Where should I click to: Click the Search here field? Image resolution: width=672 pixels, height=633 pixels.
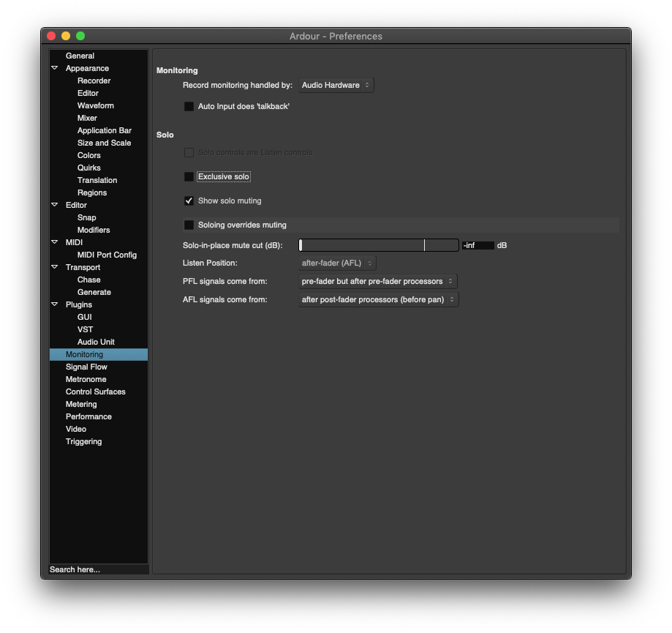[98, 569]
